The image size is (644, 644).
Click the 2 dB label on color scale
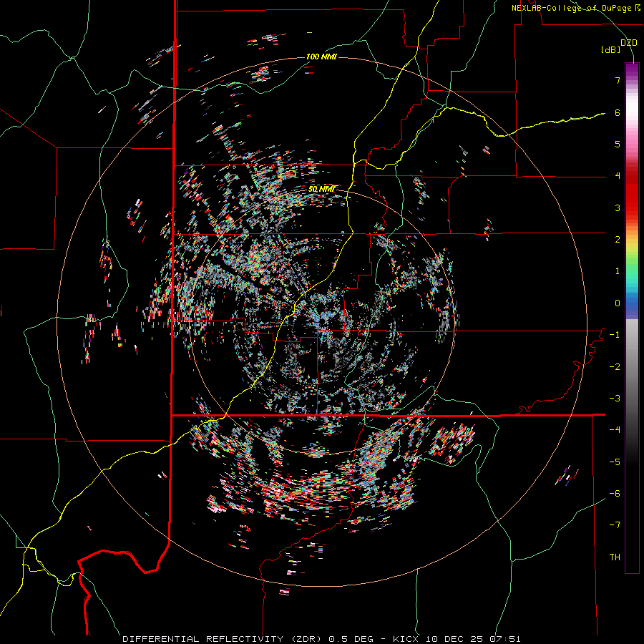(618, 240)
